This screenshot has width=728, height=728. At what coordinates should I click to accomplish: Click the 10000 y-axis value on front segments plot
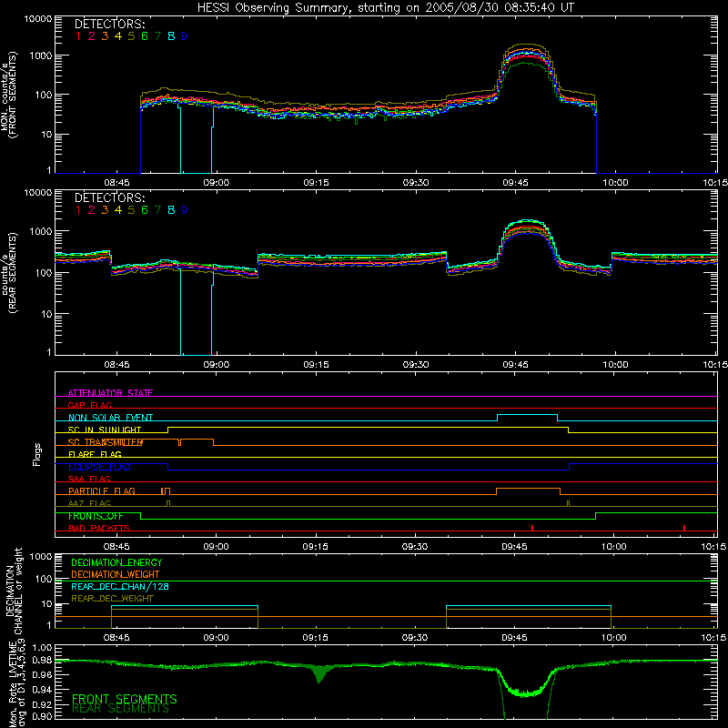(38, 18)
